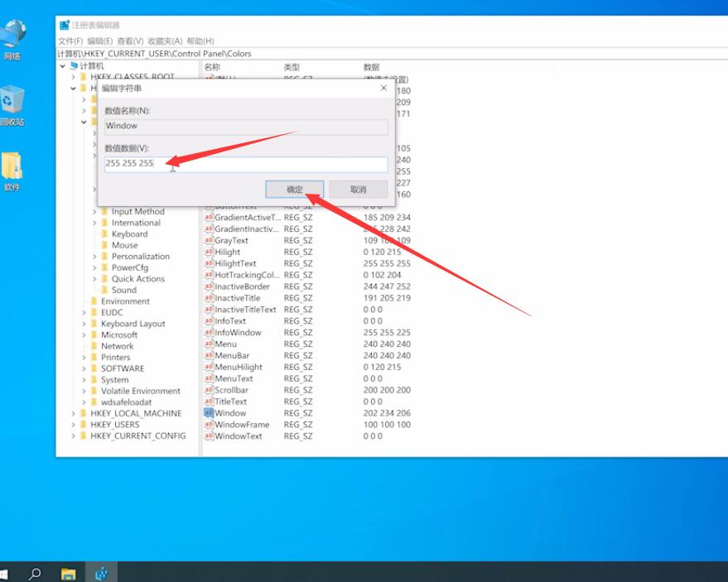Expand the EUDC key
Image resolution: width=728 pixels, height=582 pixels.
pyautogui.click(x=84, y=312)
